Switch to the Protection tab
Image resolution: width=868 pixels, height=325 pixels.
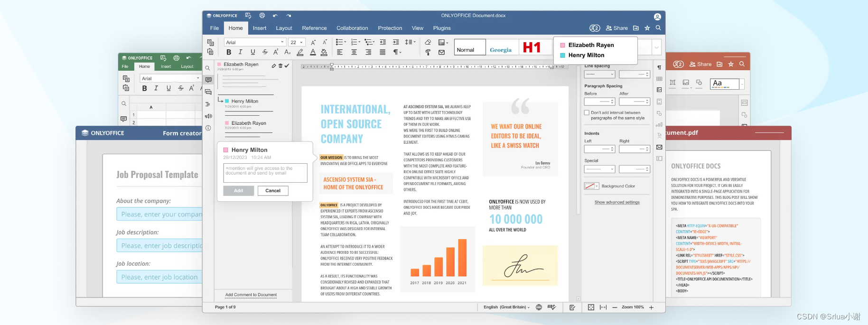click(x=390, y=28)
